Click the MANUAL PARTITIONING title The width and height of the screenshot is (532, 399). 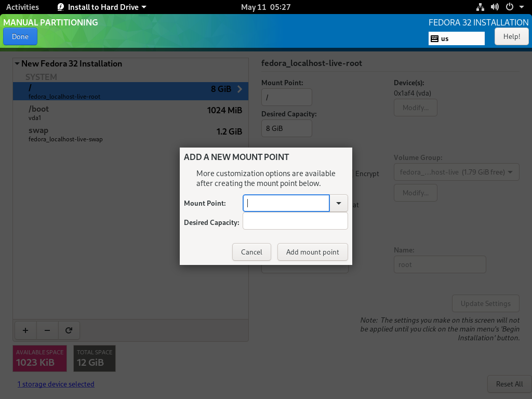coord(50,22)
